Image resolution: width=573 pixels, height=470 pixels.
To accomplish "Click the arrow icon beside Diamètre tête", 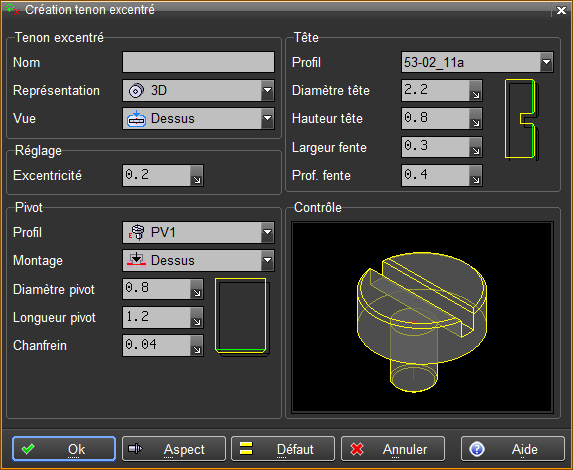I will pos(475,91).
